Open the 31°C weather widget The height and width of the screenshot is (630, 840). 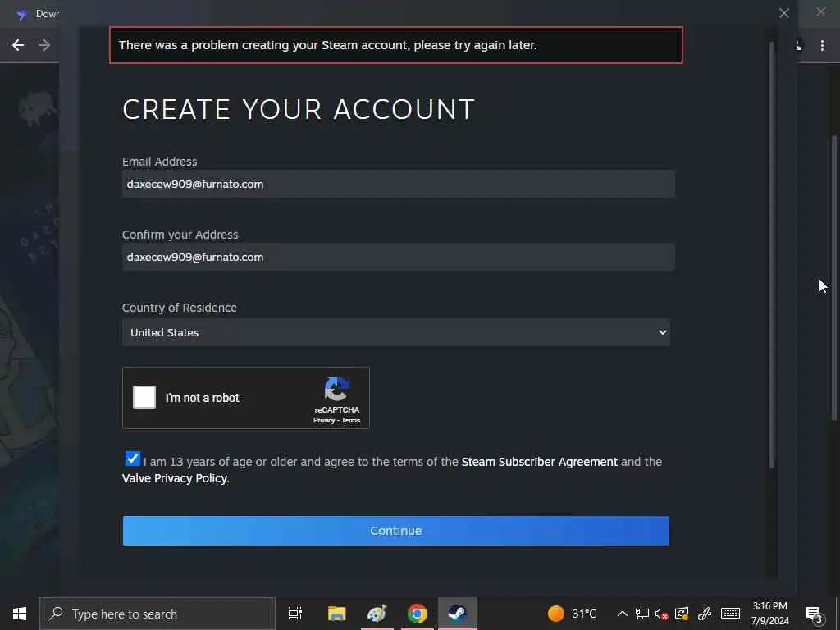(x=572, y=614)
